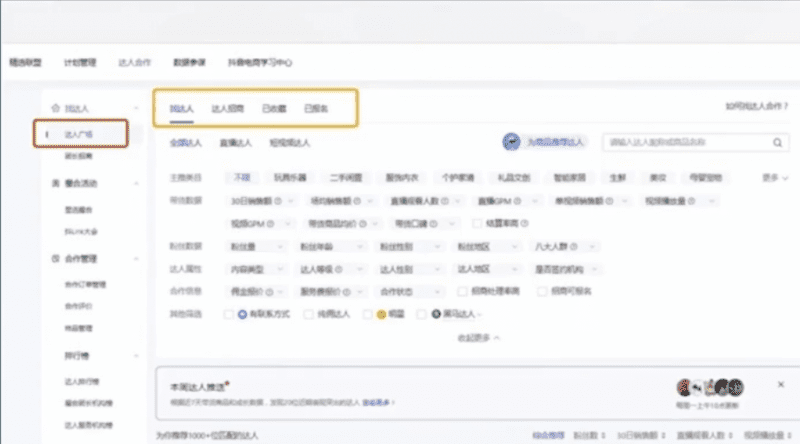Open the 数据参谋 top menu item
This screenshot has height=444, width=800.
[188, 62]
